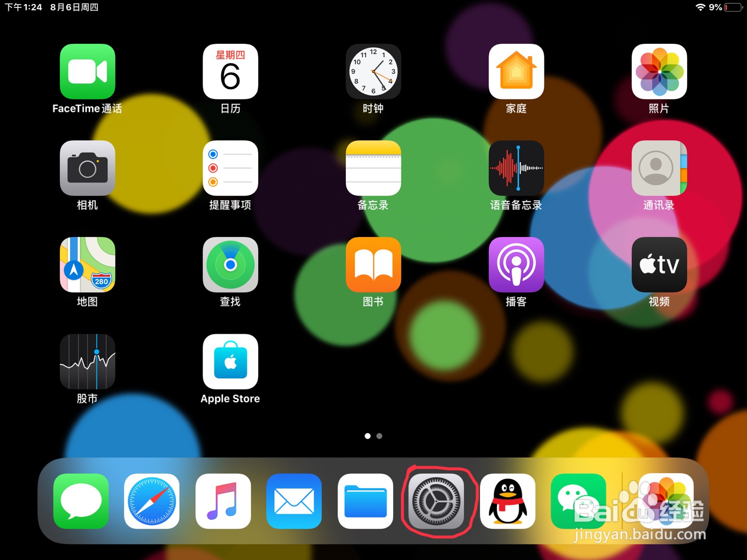Open Settings gear icon in dock

tap(436, 501)
